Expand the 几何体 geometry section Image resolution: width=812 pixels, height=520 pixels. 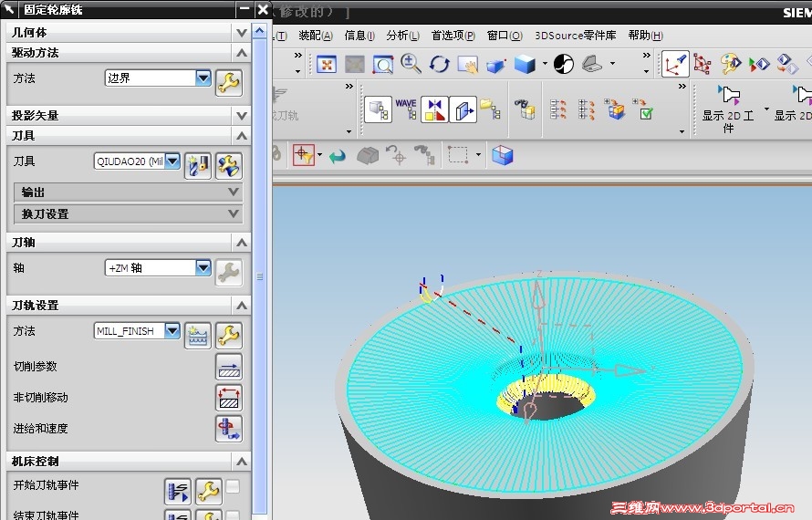242,33
